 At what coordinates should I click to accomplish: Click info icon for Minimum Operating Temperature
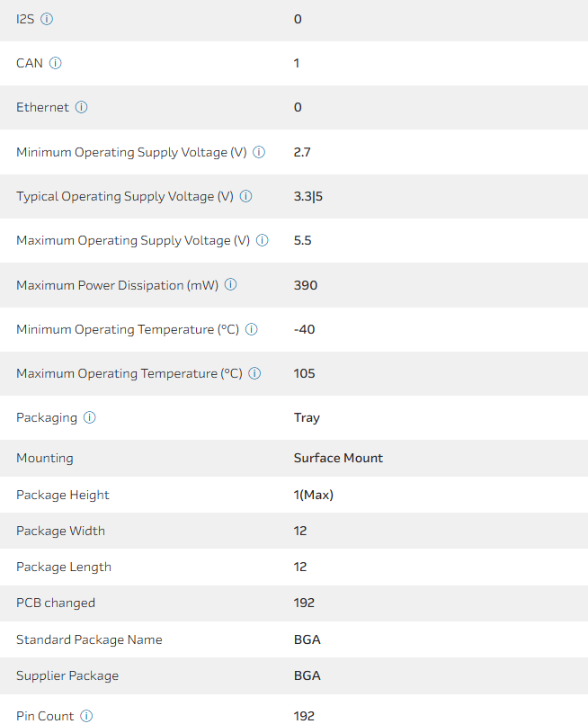(x=252, y=329)
